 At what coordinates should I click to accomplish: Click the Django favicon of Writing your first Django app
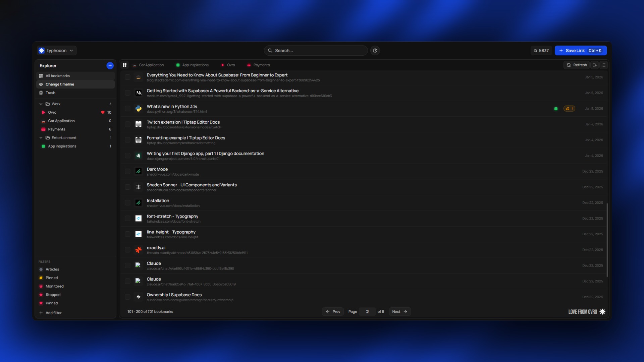[x=138, y=156]
